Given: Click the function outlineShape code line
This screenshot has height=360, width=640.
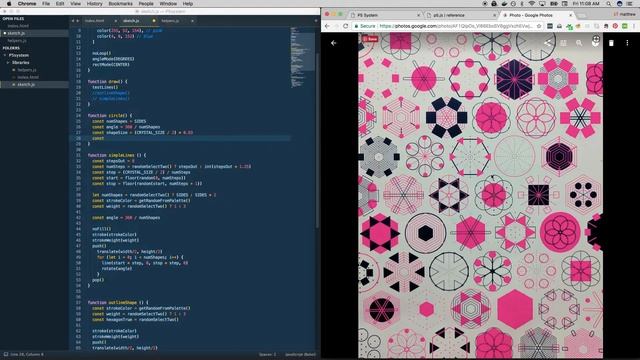Looking at the screenshot, I should (x=118, y=302).
